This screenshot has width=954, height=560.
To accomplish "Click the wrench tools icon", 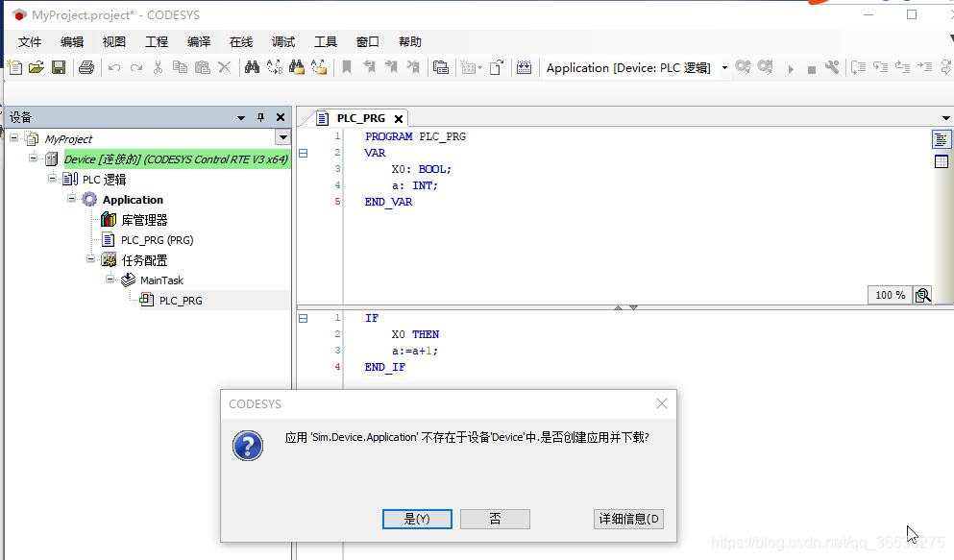I will (832, 67).
